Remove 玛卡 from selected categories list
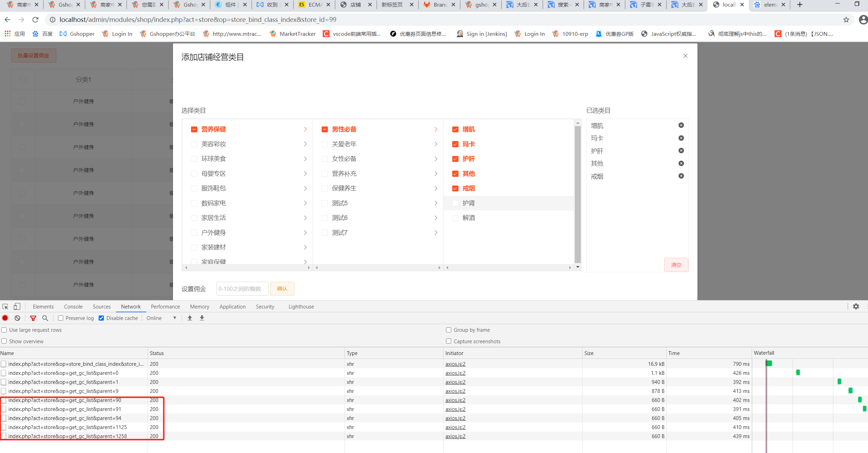 [681, 138]
